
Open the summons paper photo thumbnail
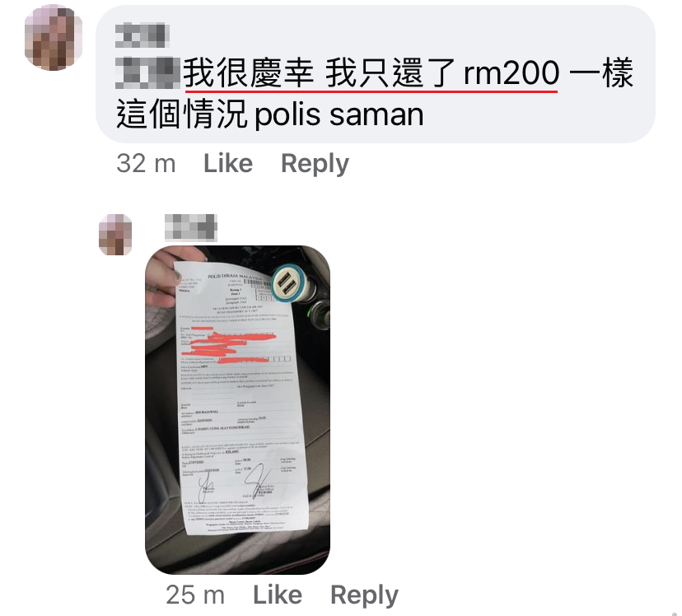pyautogui.click(x=237, y=409)
